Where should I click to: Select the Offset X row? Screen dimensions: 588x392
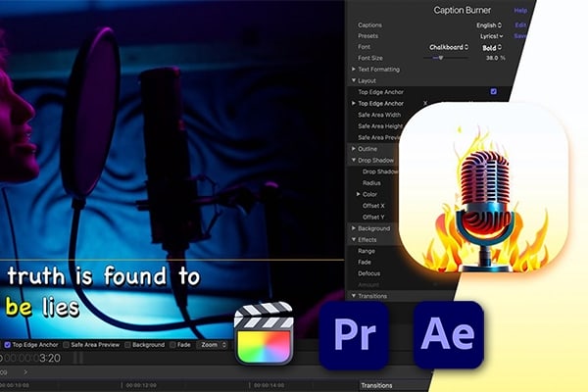pyautogui.click(x=373, y=206)
